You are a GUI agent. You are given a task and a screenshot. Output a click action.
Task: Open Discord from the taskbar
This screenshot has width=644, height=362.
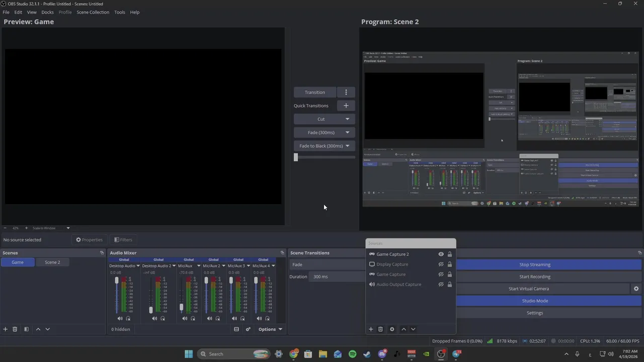(382, 354)
